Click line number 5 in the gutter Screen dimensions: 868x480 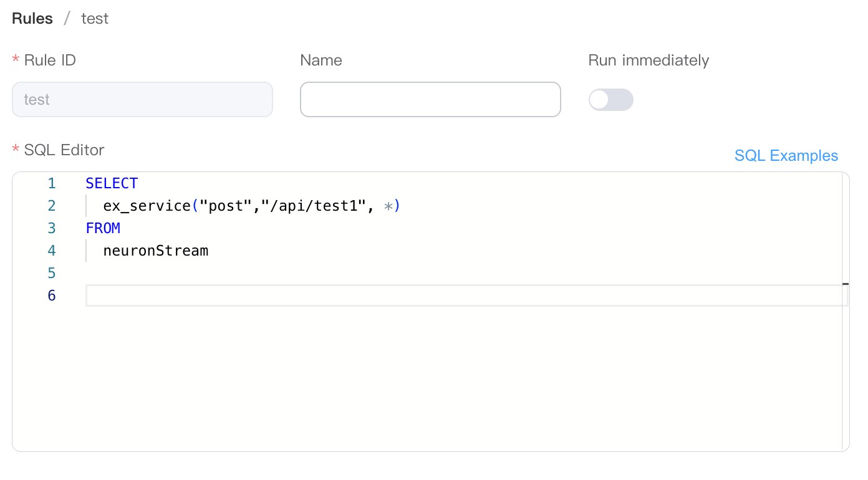tap(52, 274)
